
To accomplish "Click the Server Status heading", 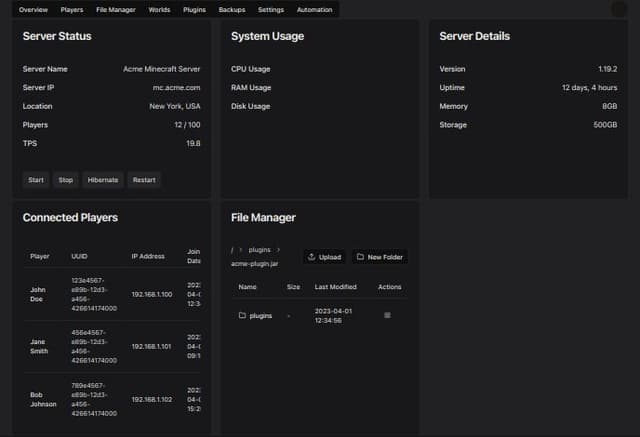I will (x=57, y=36).
